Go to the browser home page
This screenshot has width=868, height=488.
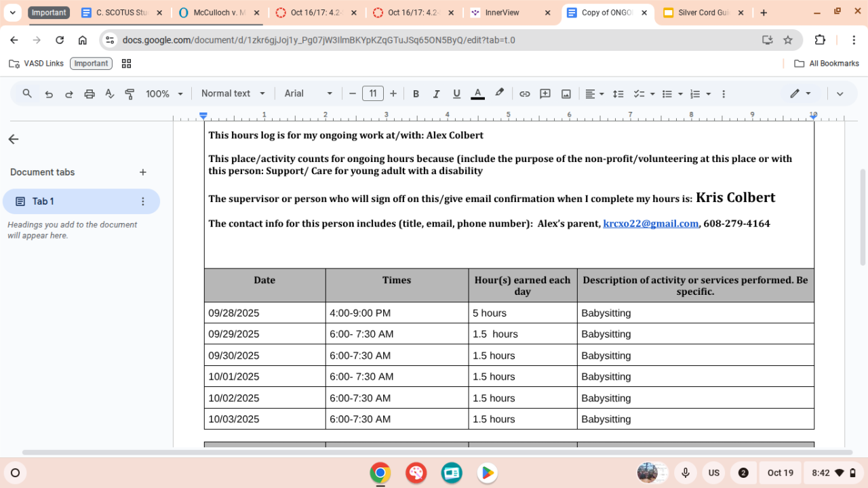click(83, 40)
